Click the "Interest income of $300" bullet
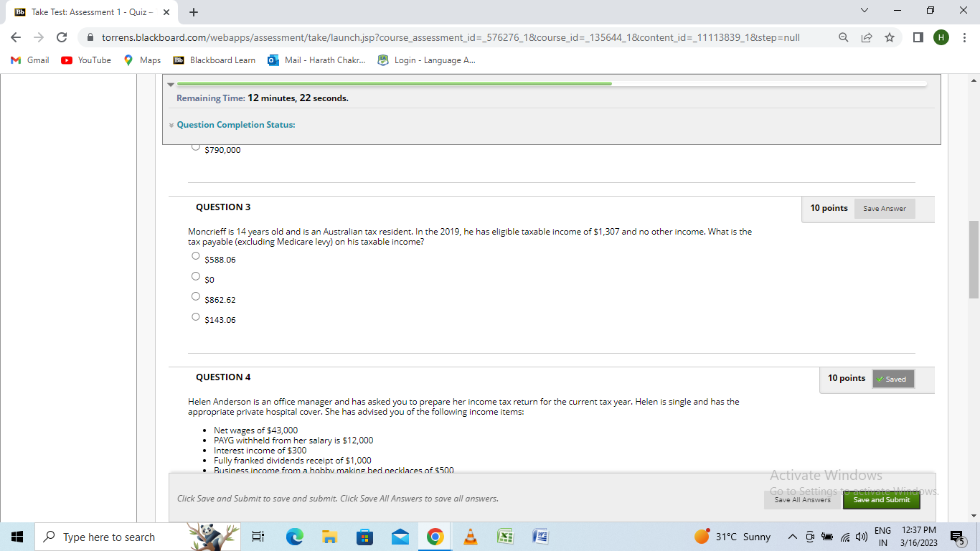 [260, 451]
